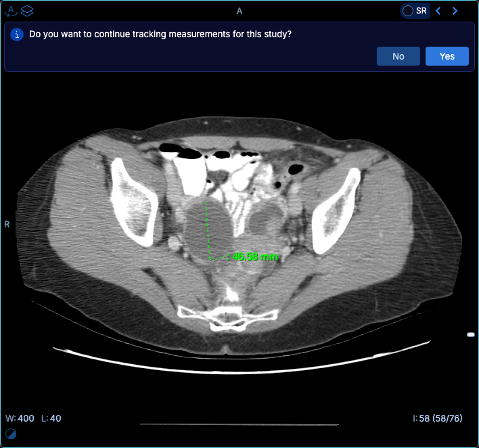
Task: Confirm tracking with the Yes button
Action: point(447,56)
